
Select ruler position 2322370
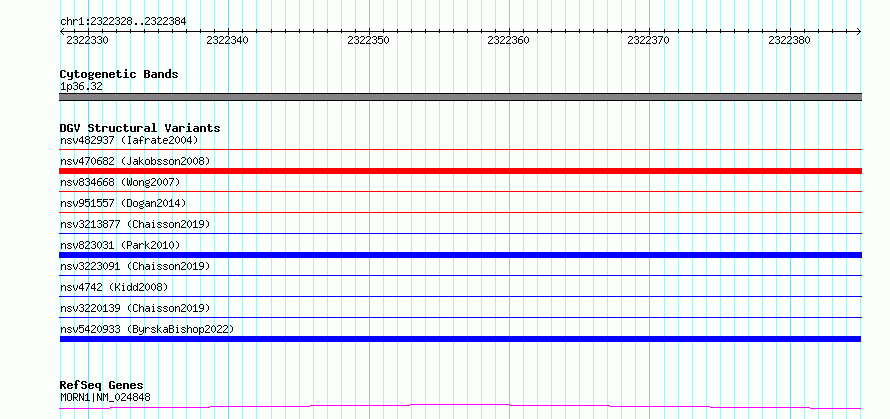649,40
